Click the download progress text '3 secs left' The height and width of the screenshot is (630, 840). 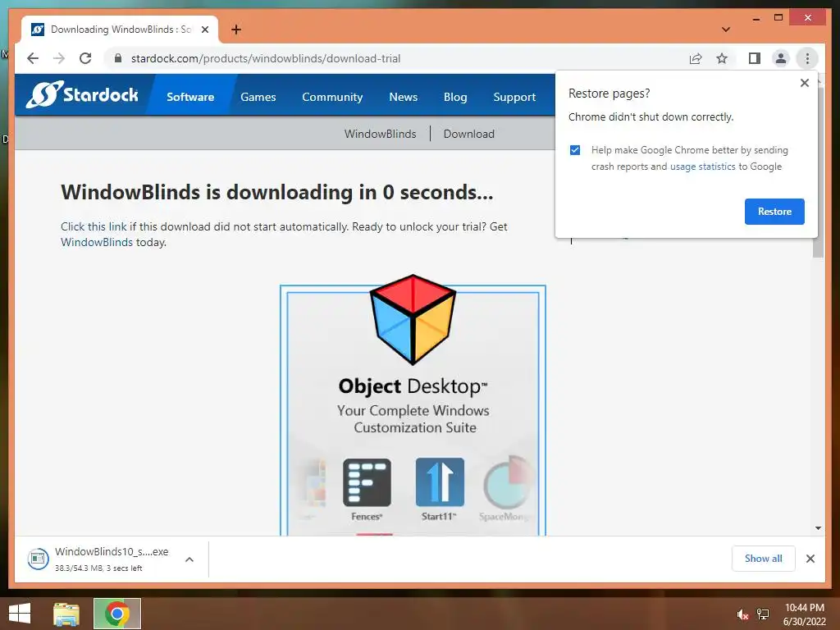125,568
